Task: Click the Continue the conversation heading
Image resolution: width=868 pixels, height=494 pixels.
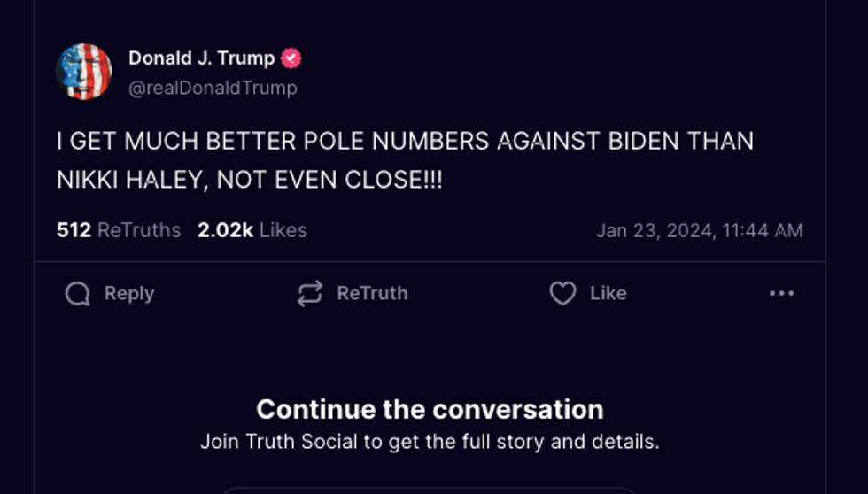Action: pyautogui.click(x=430, y=410)
